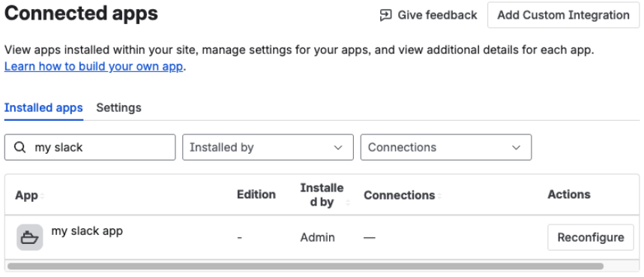Screen dimensions: 644x277
Task: Click the Actions column header
Action: 569,194
